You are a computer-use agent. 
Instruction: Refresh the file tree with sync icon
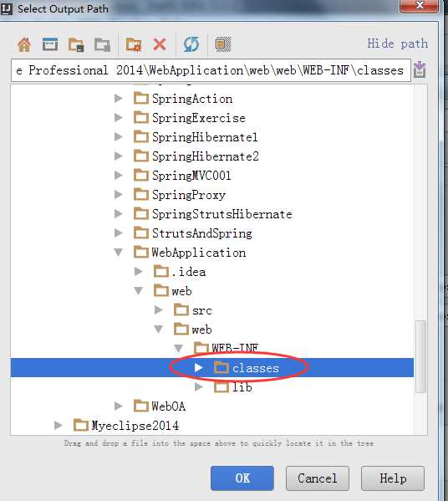click(191, 44)
